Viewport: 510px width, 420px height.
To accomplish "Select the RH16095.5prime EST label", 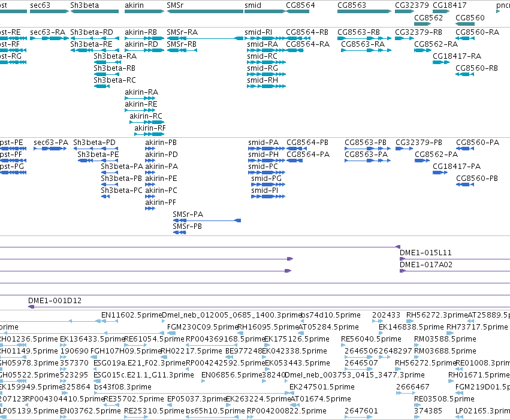I will click(x=268, y=327).
